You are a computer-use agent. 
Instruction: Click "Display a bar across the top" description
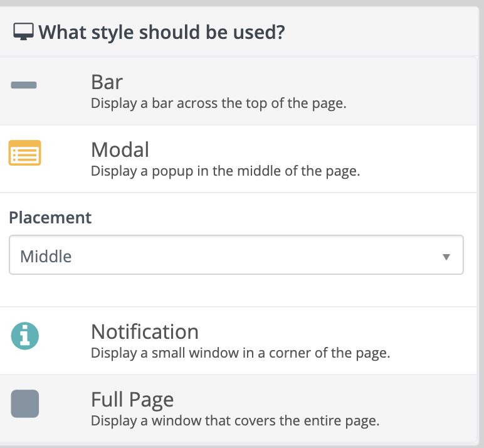pyautogui.click(x=218, y=103)
